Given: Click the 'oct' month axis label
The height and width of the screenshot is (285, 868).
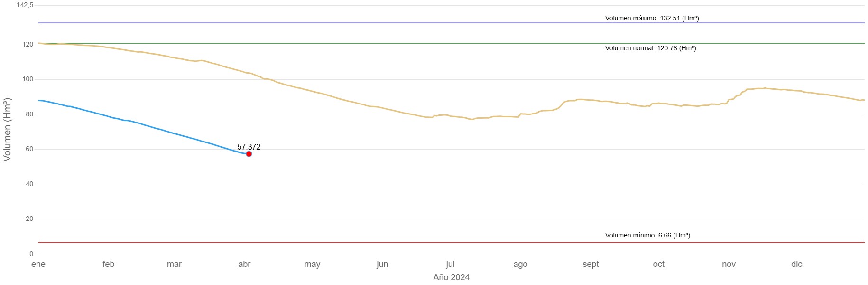Looking at the screenshot, I should (658, 264).
